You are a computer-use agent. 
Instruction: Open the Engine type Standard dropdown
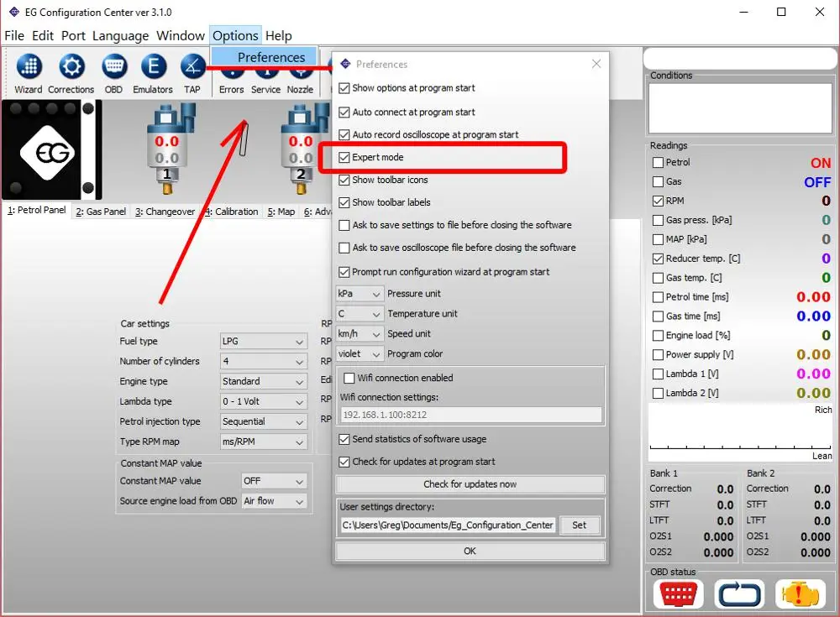(x=264, y=381)
